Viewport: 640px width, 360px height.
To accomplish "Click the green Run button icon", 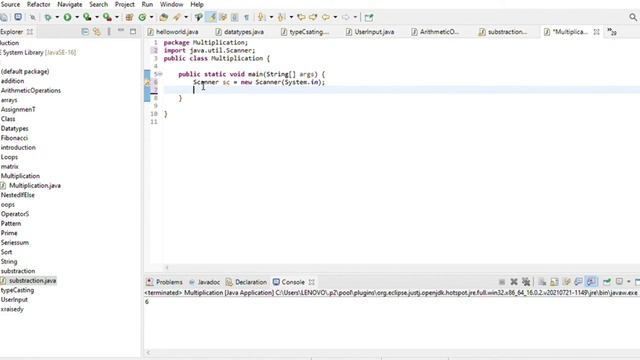I will (x=67, y=17).
